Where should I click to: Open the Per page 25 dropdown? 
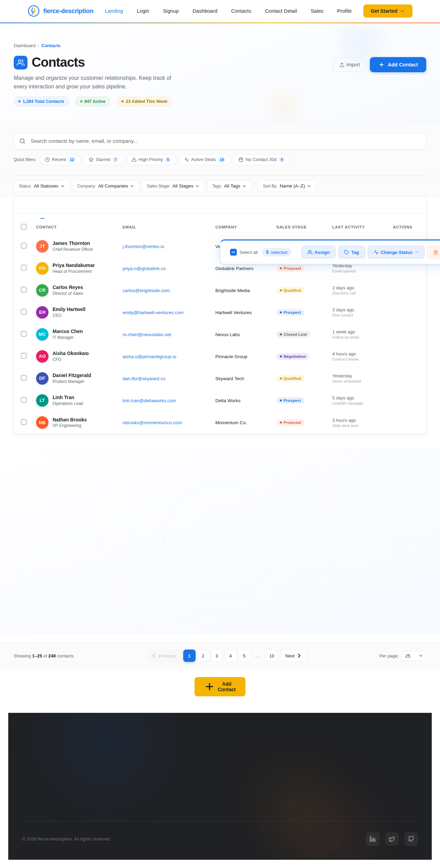[414, 656]
